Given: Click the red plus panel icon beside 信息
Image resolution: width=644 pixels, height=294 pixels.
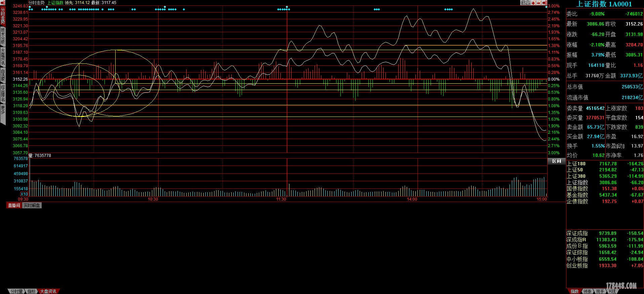Looking at the screenshot, I should tap(534, 3).
